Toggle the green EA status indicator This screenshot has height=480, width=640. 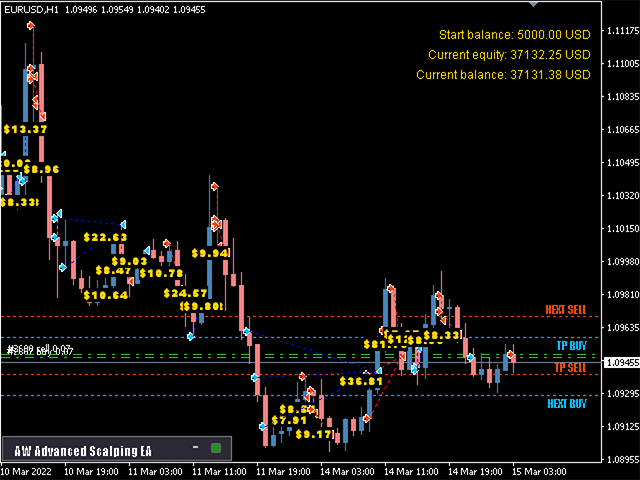tap(216, 448)
